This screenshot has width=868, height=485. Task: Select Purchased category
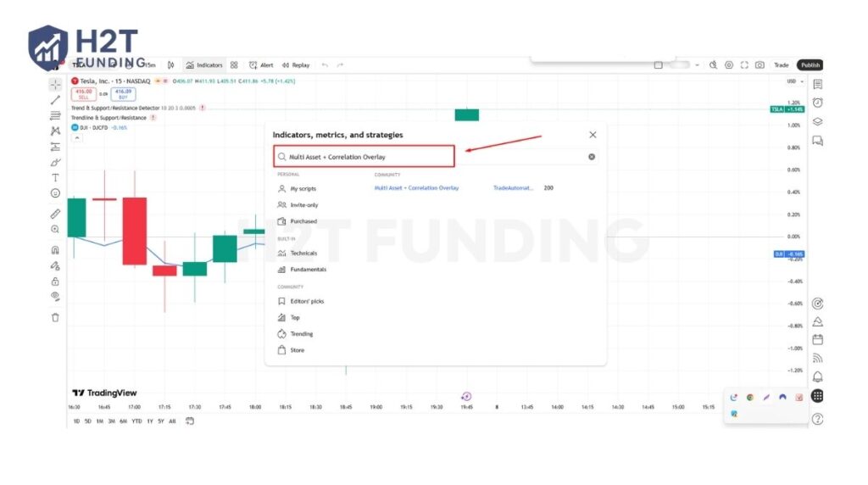[x=298, y=221]
